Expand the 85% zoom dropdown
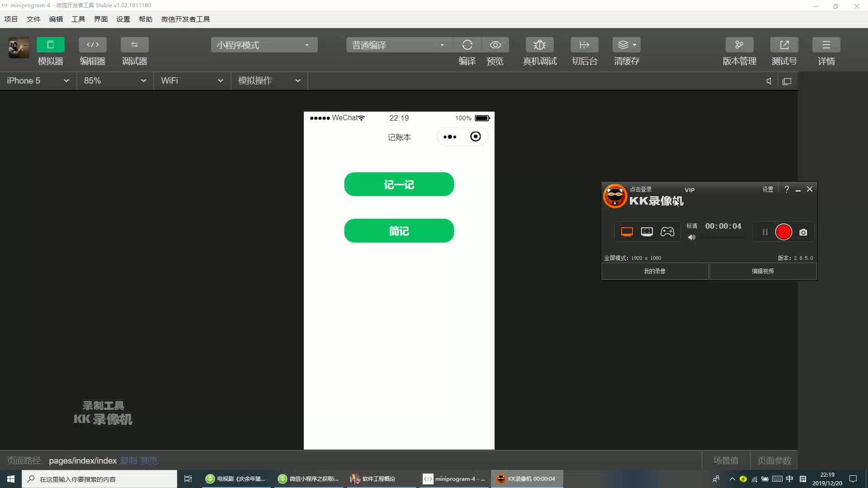868x488 pixels. pos(115,80)
